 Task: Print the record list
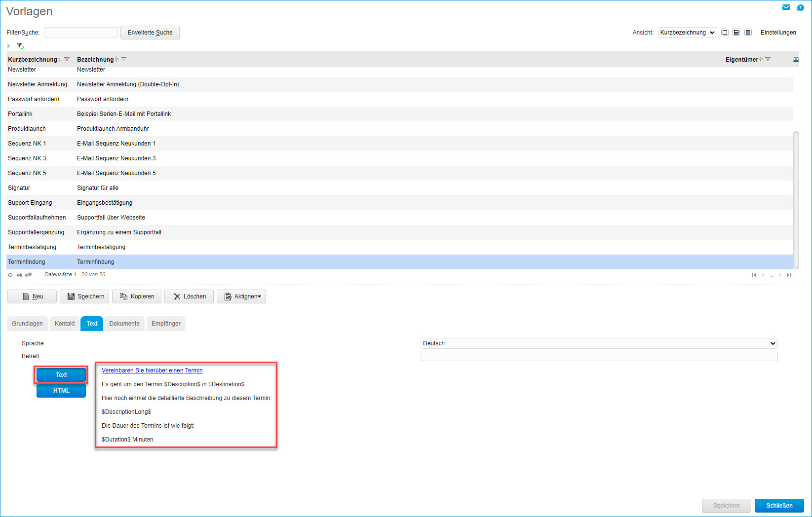(19, 275)
